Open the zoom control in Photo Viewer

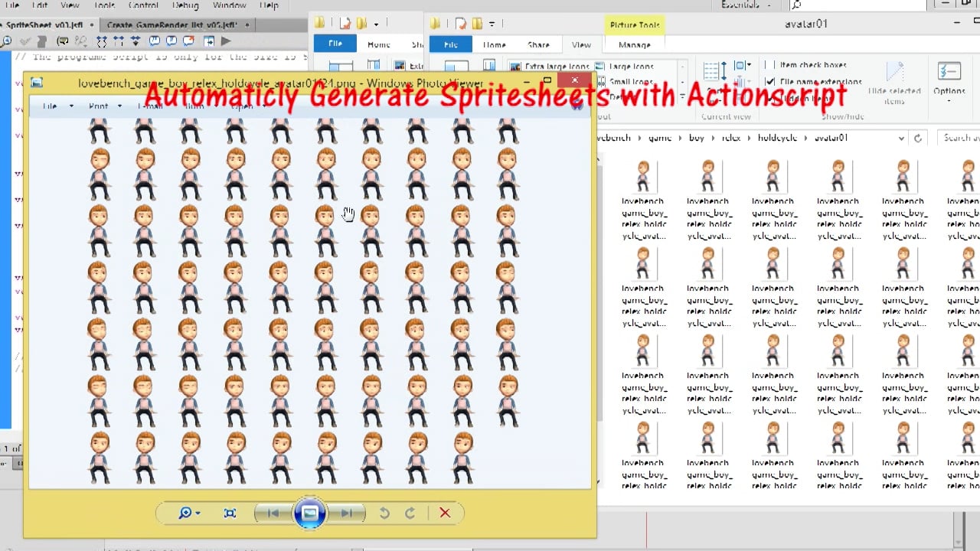click(x=188, y=514)
